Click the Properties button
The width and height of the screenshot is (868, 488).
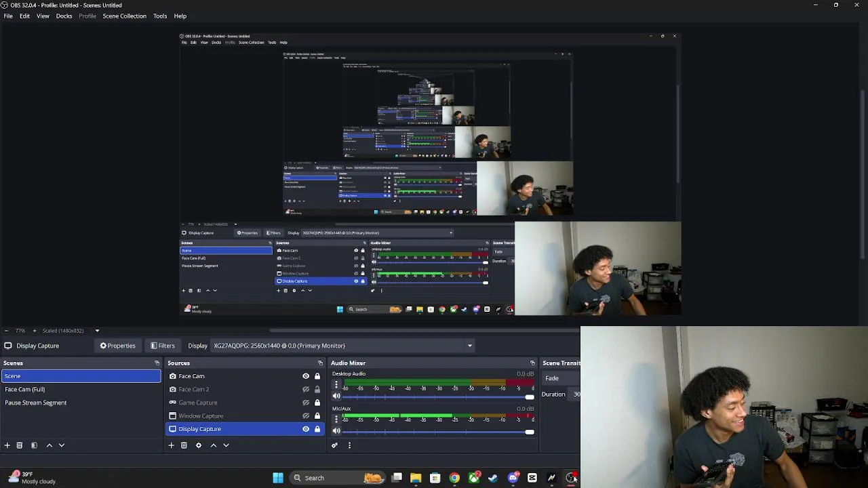118,346
